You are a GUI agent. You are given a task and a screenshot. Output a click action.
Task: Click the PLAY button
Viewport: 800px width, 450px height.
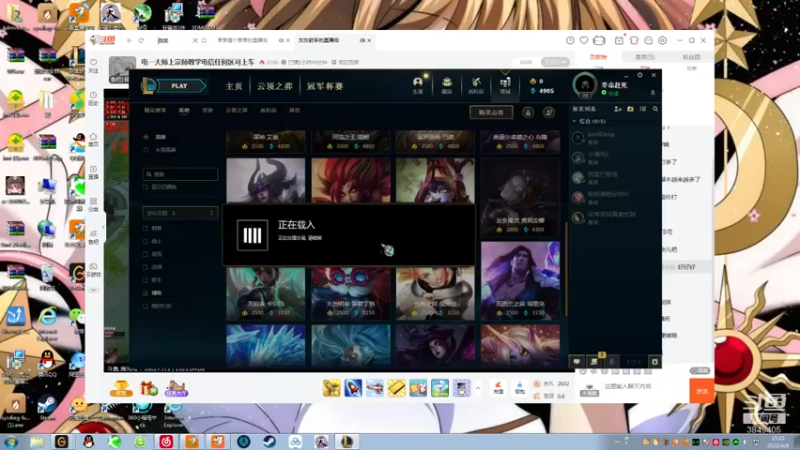(182, 86)
